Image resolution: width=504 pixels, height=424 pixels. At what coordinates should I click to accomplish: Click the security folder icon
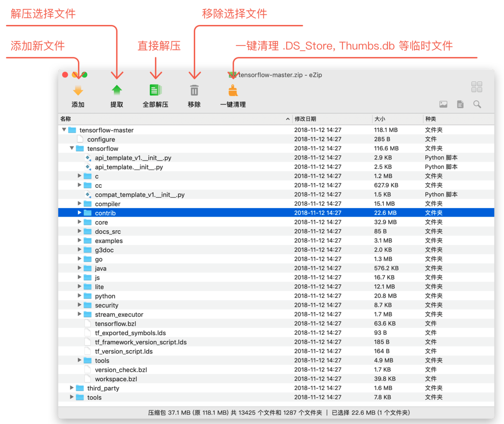(x=88, y=305)
